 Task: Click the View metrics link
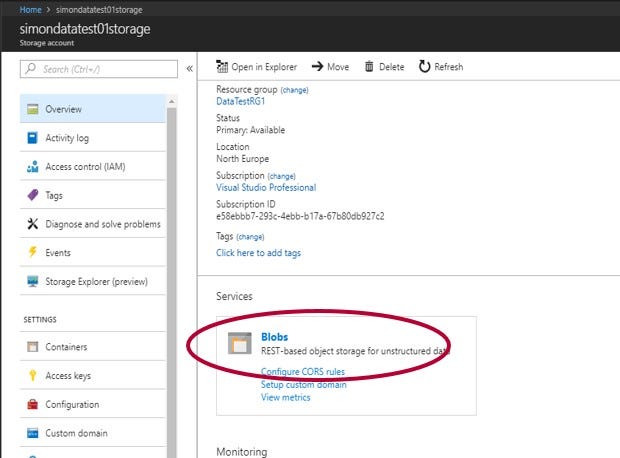[x=285, y=397]
